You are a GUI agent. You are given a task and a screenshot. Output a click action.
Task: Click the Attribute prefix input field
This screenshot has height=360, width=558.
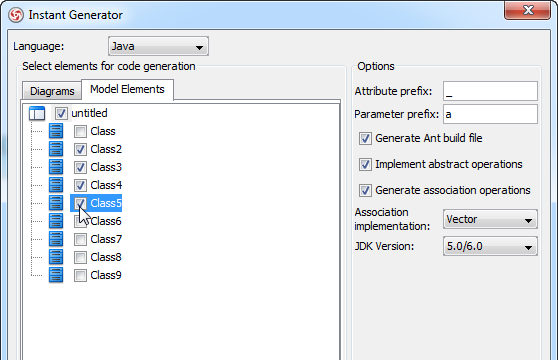tap(490, 91)
